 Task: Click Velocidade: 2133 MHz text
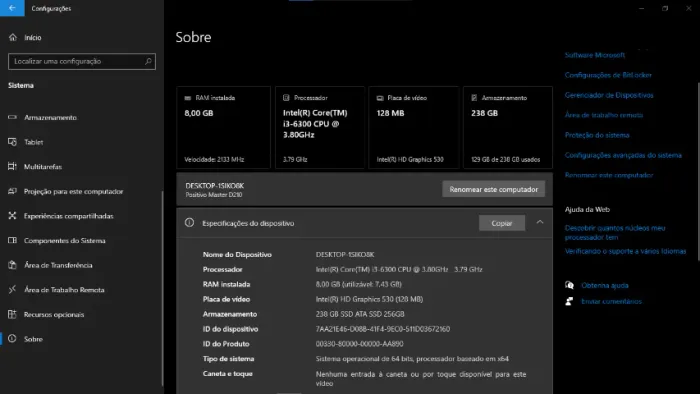214,159
